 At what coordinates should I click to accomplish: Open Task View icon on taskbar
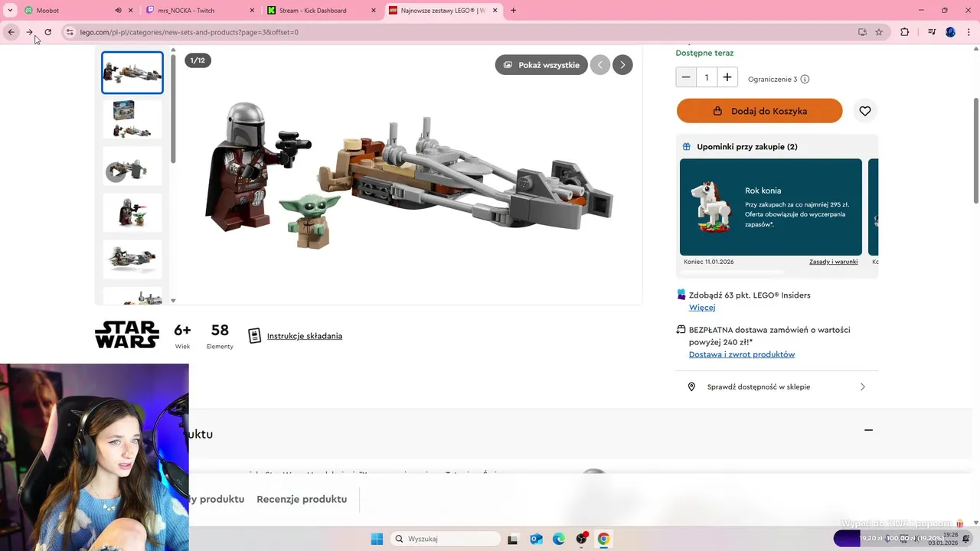click(x=512, y=539)
